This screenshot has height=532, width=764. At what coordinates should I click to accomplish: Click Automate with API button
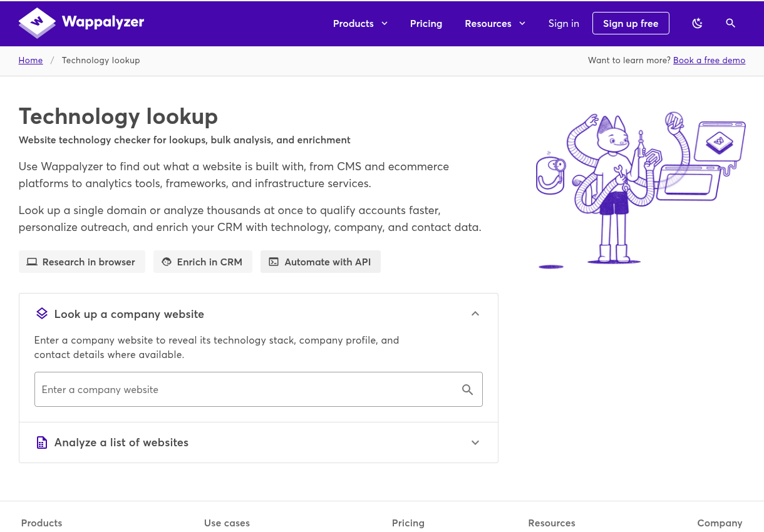point(321,262)
